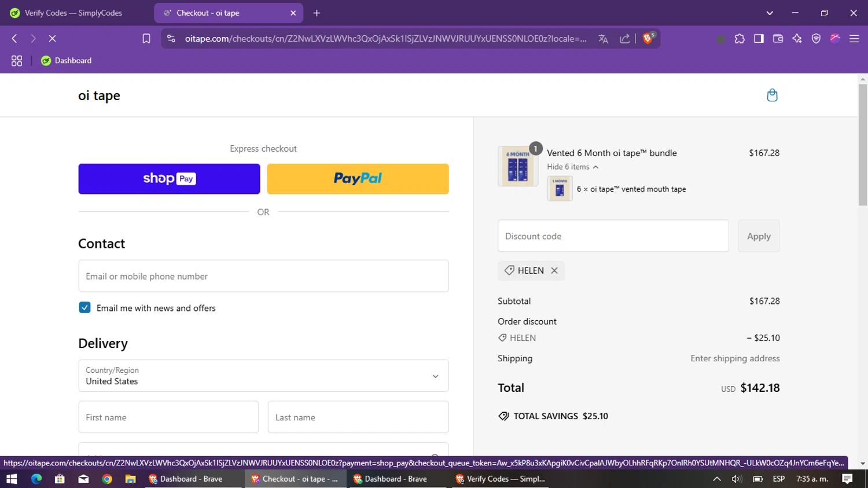Viewport: 868px width, 488px height.
Task: Click the 6 Month bundle product thumbnail
Action: [518, 166]
